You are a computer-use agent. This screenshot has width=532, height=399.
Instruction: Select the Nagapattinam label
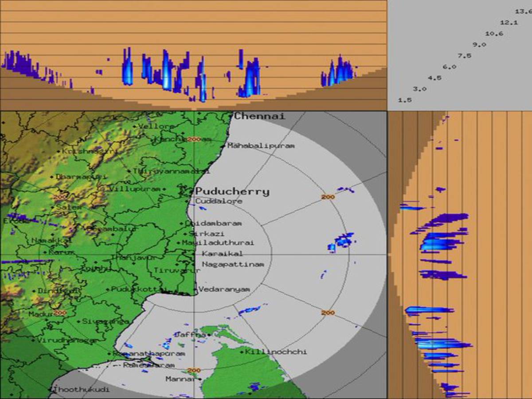point(233,265)
